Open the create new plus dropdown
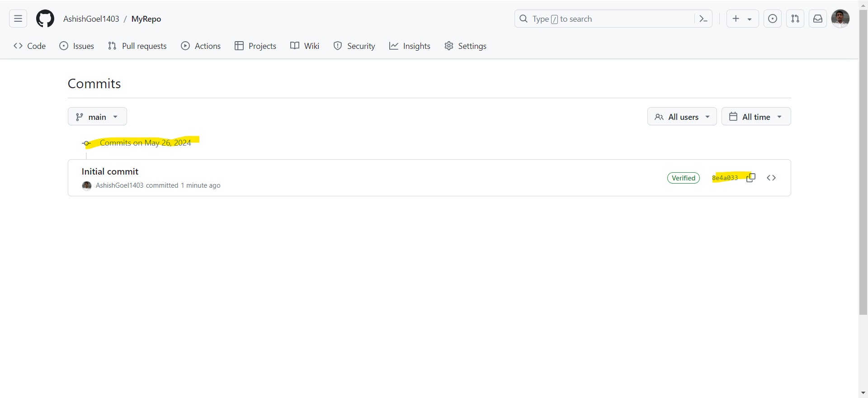This screenshot has height=398, width=868. [x=742, y=19]
